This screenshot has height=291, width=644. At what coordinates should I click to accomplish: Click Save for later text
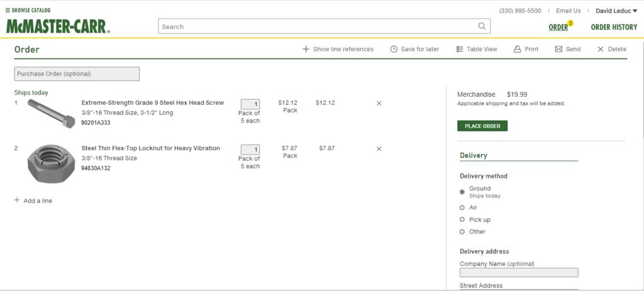(x=419, y=49)
